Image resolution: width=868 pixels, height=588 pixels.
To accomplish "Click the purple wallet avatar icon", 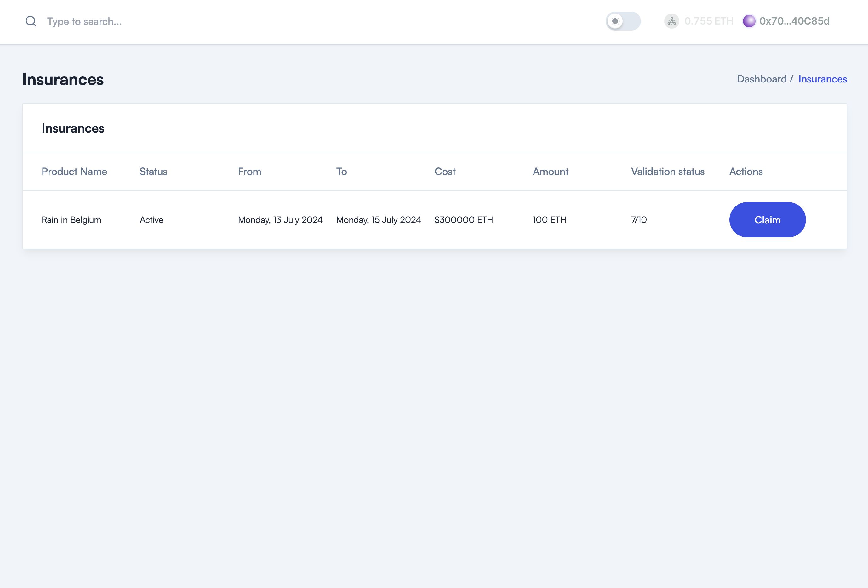I will pyautogui.click(x=749, y=21).
